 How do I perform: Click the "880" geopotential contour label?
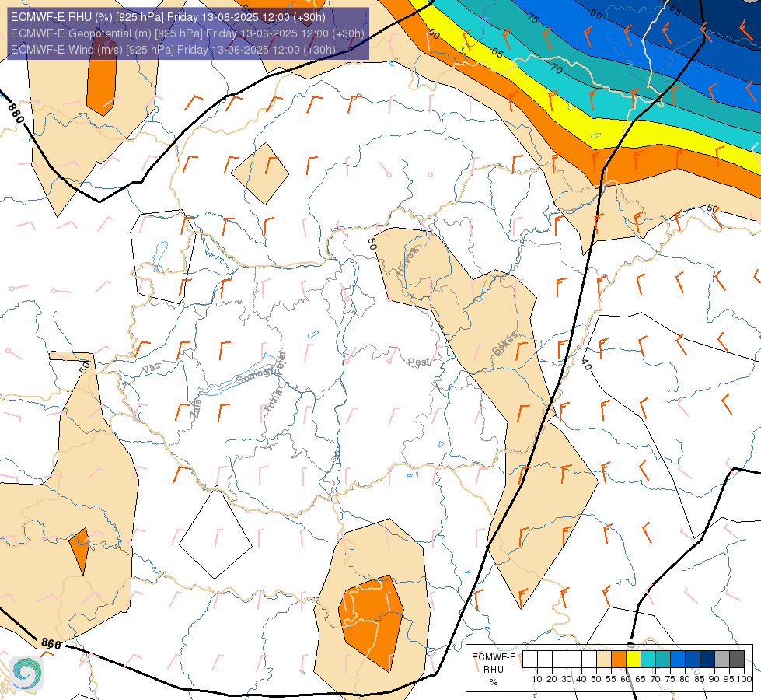(16, 113)
